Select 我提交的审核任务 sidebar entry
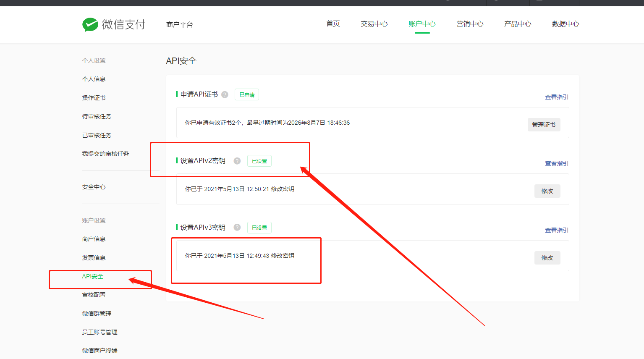The image size is (644, 359). (105, 154)
